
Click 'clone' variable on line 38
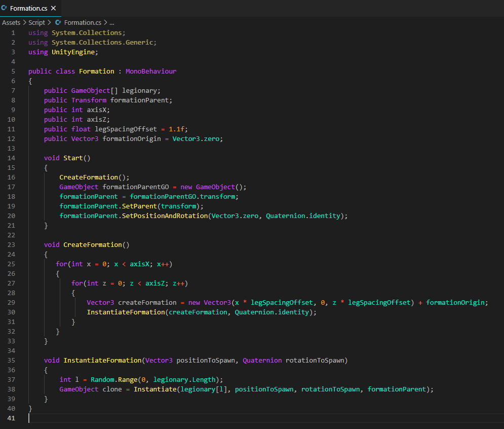pos(112,389)
